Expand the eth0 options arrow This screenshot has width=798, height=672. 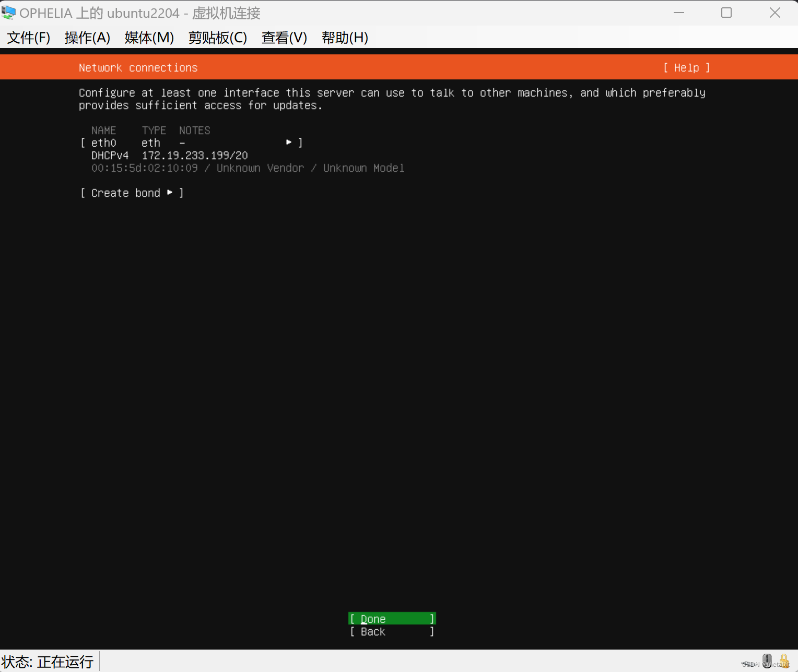[289, 142]
